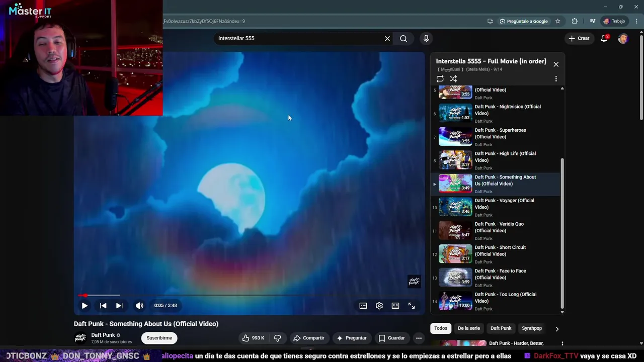Open the Trabajo browser profile
644x362 pixels.
tap(614, 21)
